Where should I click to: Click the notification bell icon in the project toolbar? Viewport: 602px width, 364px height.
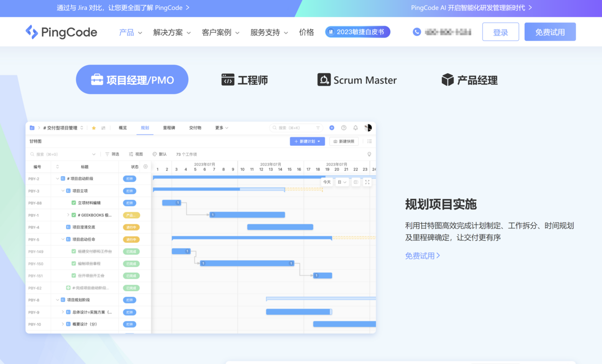pyautogui.click(x=356, y=128)
